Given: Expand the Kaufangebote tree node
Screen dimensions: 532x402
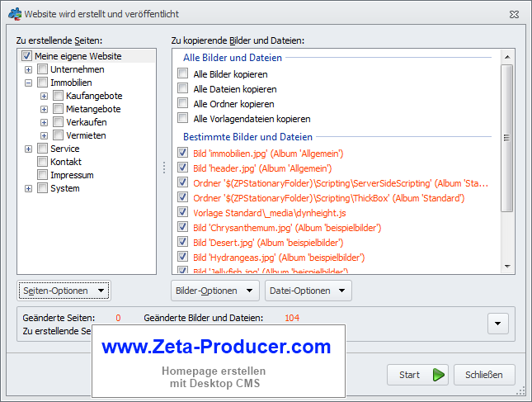Looking at the screenshot, I should coord(44,96).
